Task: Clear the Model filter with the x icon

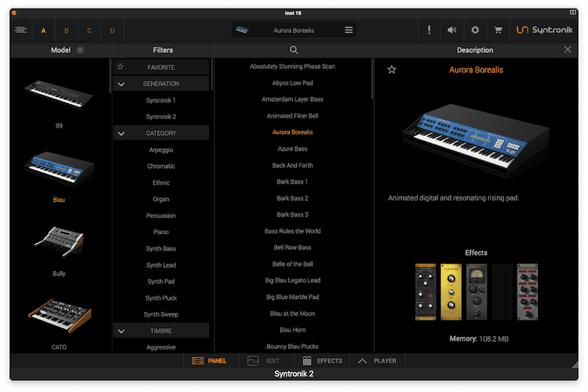Action: 80,50
